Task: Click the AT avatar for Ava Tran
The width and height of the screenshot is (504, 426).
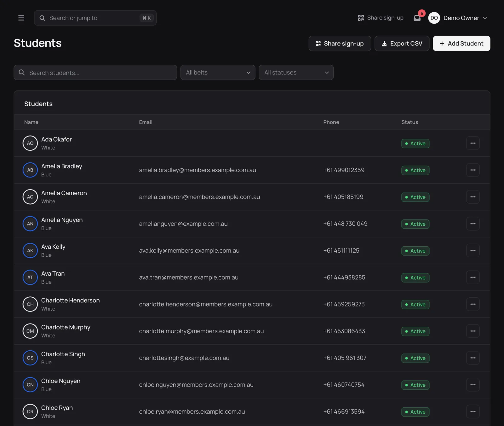Action: click(x=30, y=277)
